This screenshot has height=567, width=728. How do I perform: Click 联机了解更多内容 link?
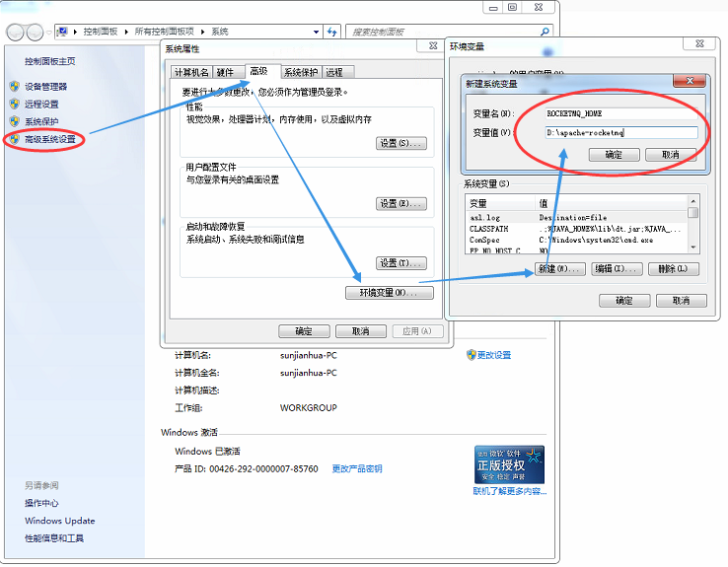coord(510,491)
